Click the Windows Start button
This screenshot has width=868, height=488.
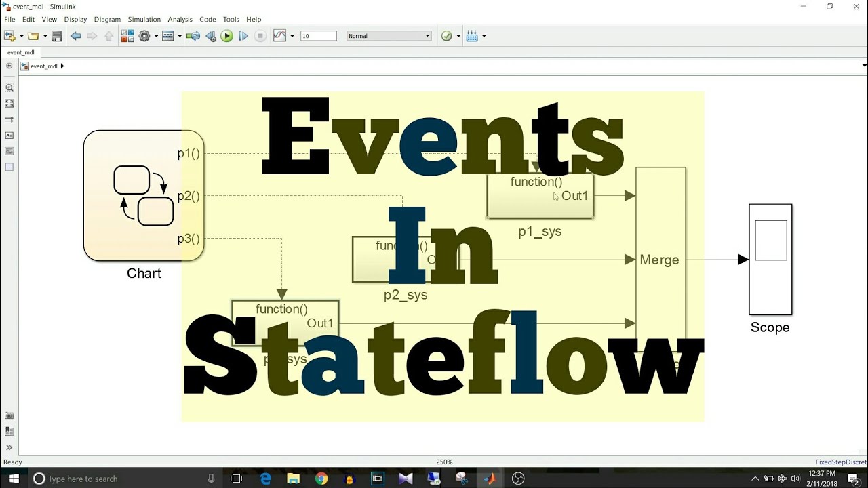14,479
